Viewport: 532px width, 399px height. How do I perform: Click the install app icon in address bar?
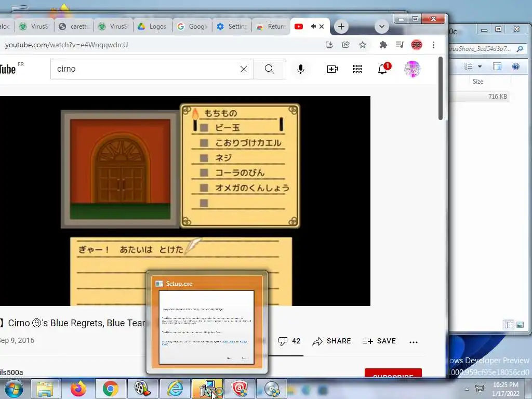pyautogui.click(x=329, y=45)
